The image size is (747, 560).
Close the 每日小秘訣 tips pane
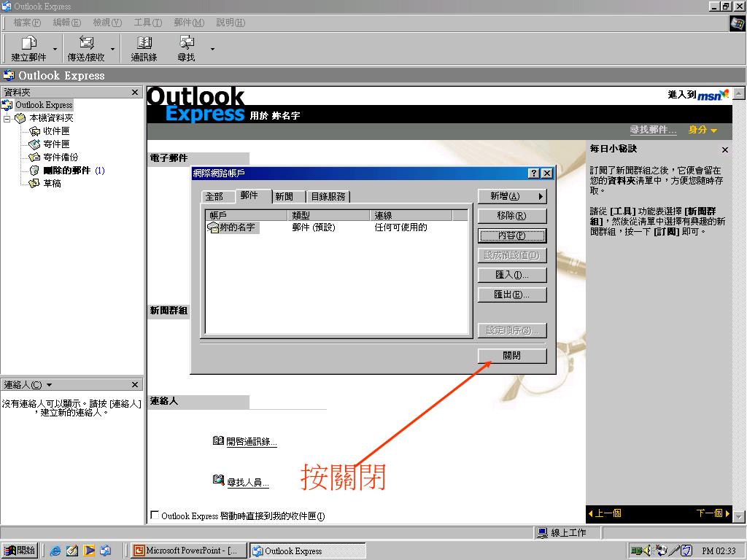724,150
